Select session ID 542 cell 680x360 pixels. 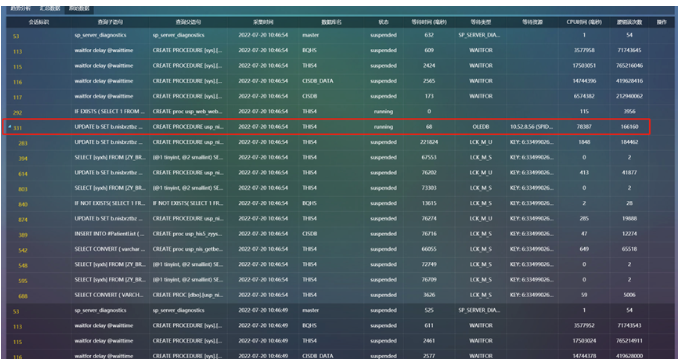pyautogui.click(x=23, y=250)
